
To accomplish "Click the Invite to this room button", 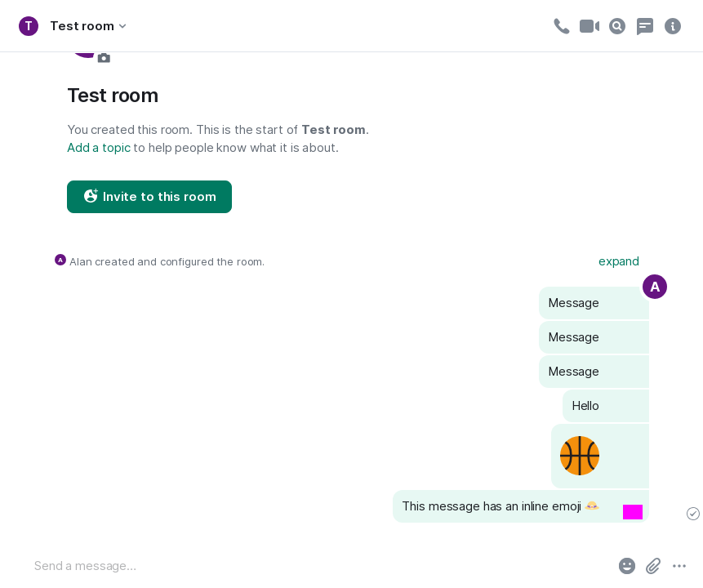I will [x=149, y=197].
